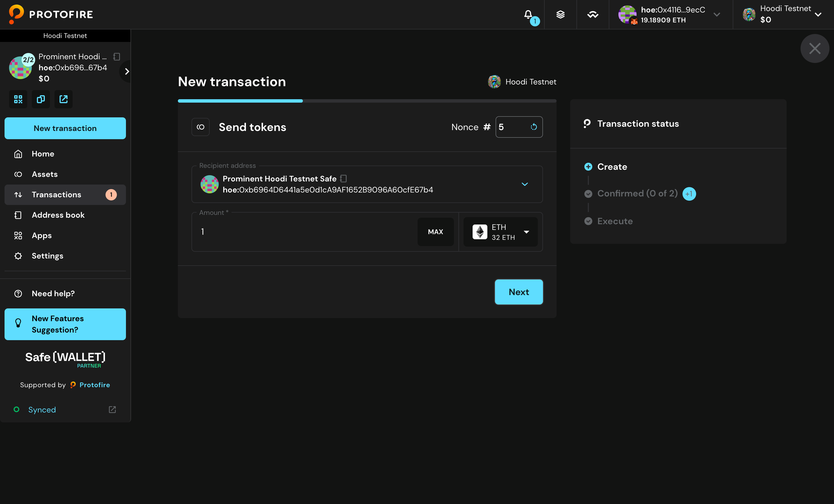Open the ETH token selector
The width and height of the screenshot is (834, 504).
(501, 232)
